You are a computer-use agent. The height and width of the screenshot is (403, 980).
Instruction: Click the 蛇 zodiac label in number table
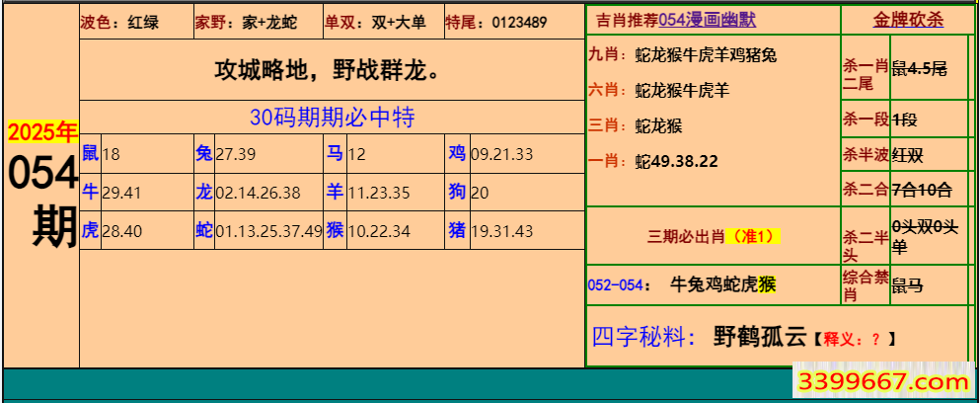coord(204,230)
